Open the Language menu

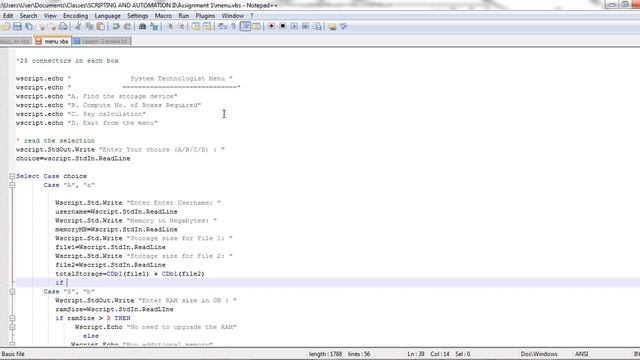pos(107,16)
